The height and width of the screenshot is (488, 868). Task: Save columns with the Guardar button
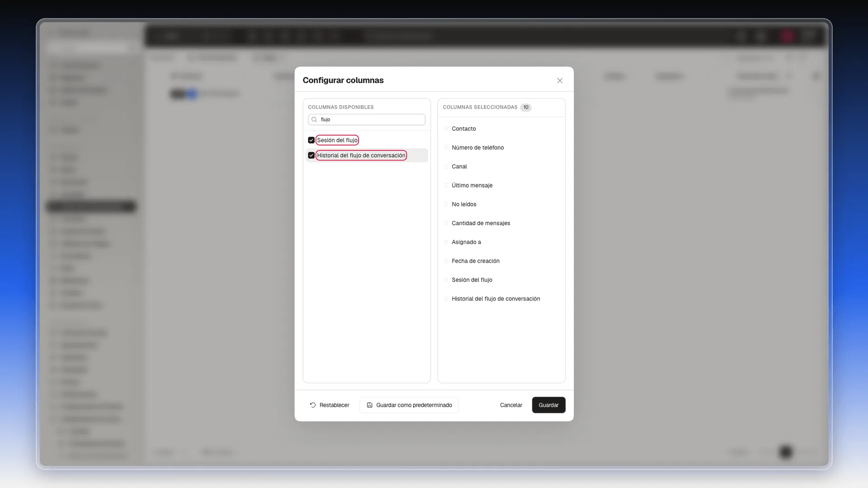548,405
